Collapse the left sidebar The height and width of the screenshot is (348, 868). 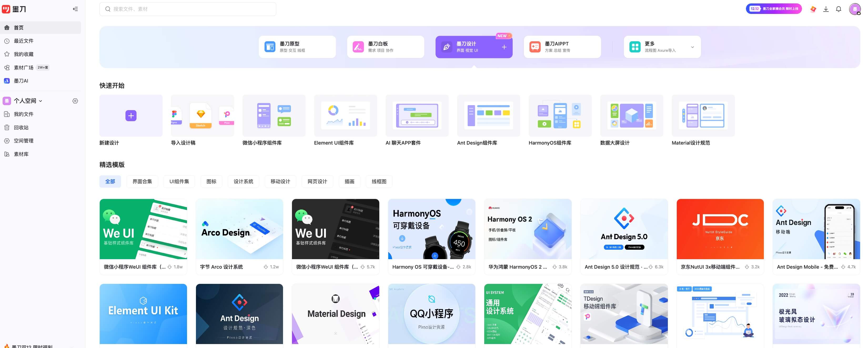(x=75, y=9)
